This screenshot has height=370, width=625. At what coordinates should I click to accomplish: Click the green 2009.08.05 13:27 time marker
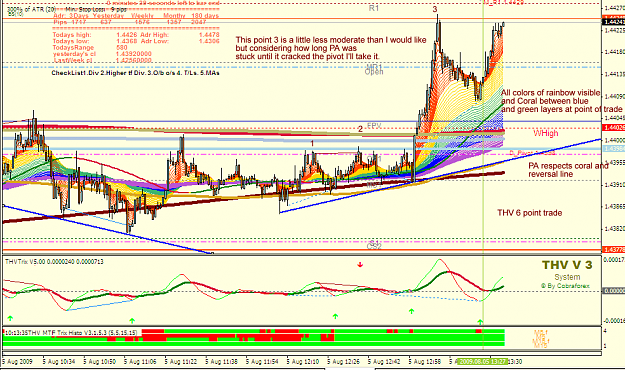pos(482,362)
